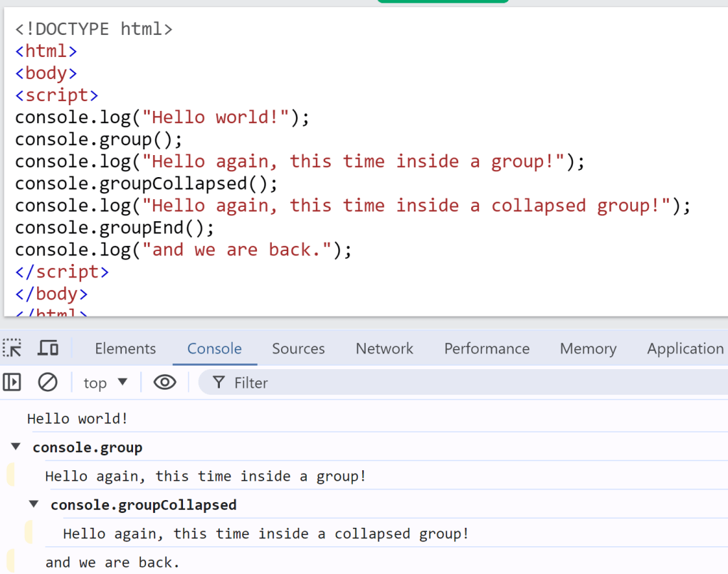Click the opening script tag in the code

coord(56,95)
